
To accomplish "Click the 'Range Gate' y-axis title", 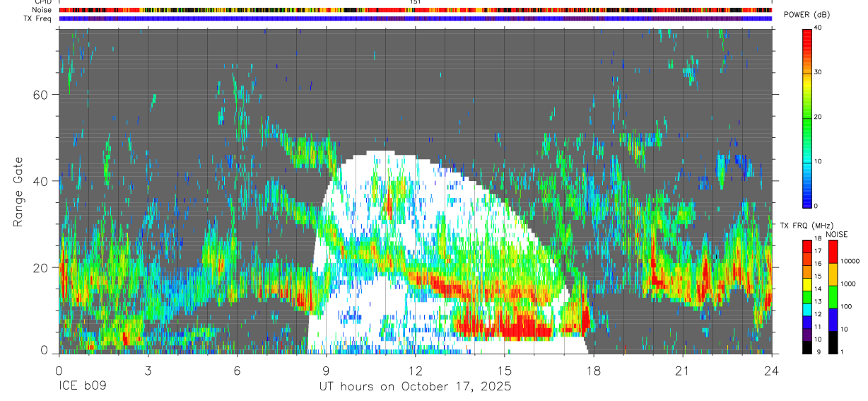I will 18,192.
